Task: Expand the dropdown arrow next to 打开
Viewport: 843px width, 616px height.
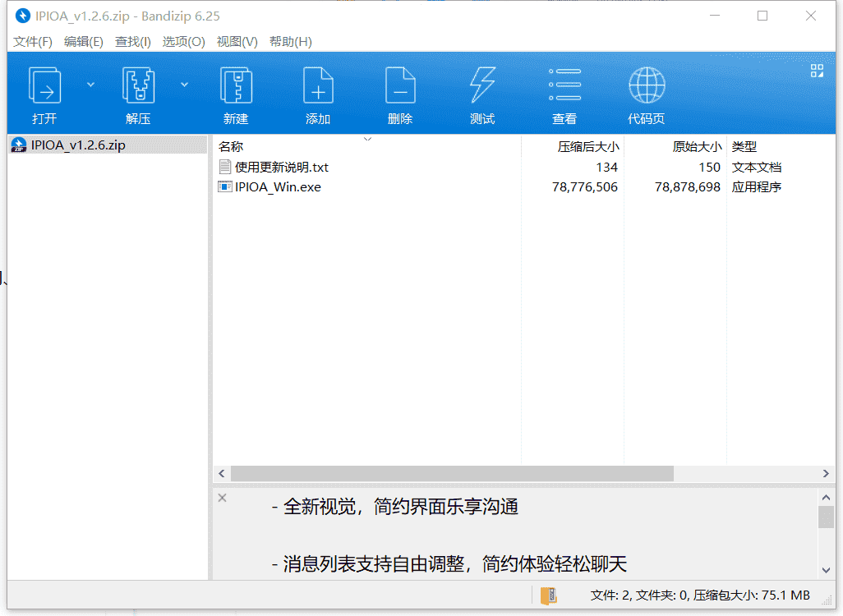Action: (x=91, y=85)
